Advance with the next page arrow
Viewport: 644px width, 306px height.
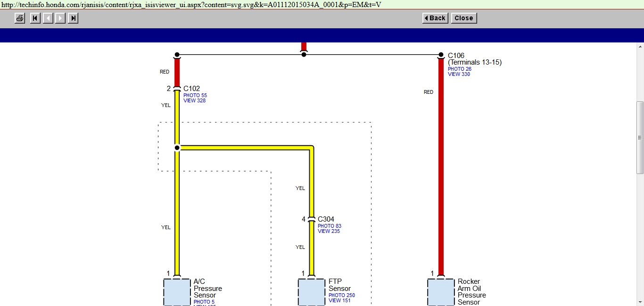click(60, 18)
